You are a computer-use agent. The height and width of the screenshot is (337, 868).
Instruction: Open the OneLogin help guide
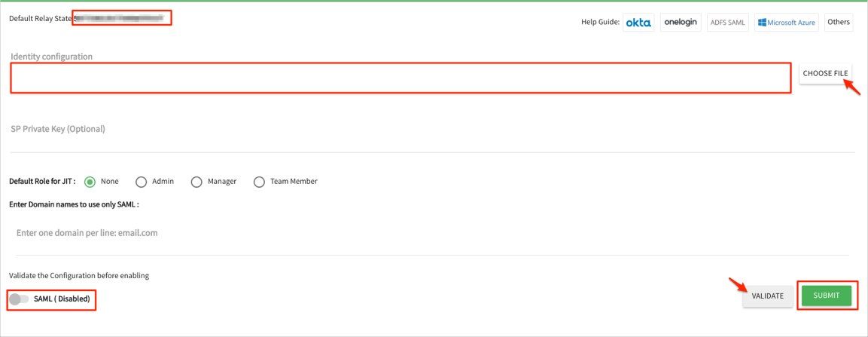coord(681,23)
